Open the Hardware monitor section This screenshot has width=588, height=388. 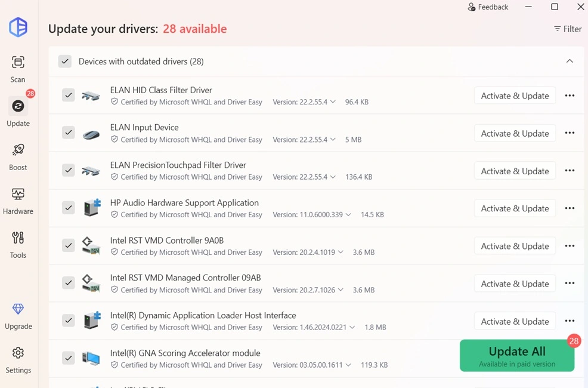pyautogui.click(x=18, y=201)
